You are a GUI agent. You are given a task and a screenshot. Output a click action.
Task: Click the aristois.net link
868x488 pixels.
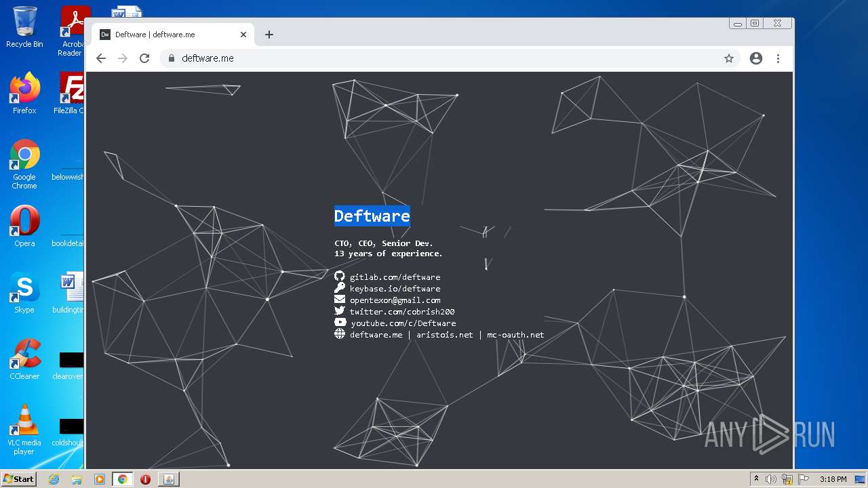(x=445, y=334)
